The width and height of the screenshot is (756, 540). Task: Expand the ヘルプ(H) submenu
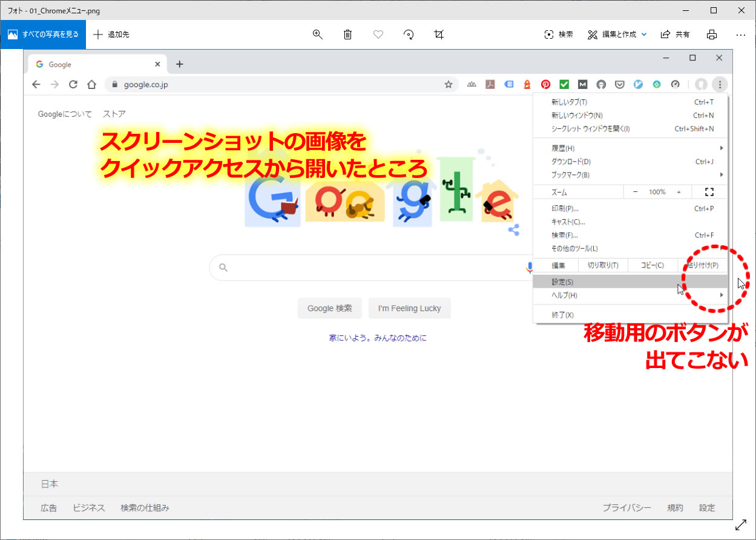click(631, 295)
